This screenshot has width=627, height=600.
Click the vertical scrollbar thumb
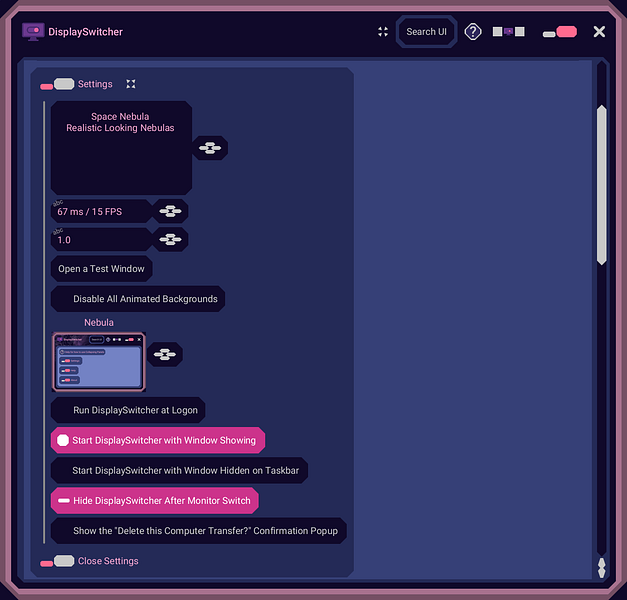[x=601, y=185]
